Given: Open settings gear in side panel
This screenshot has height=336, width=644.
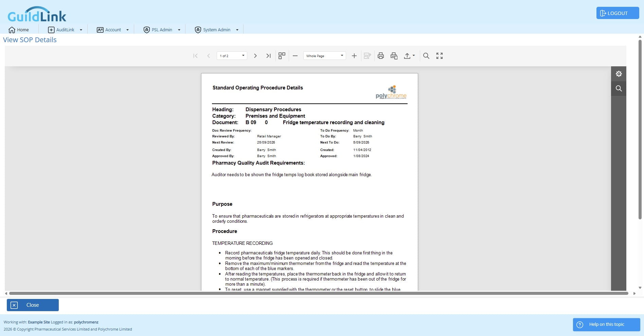Looking at the screenshot, I should [619, 74].
